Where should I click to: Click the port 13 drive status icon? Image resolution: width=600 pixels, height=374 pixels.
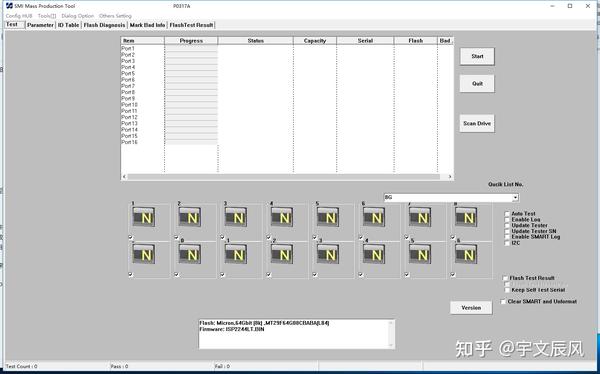[328, 254]
